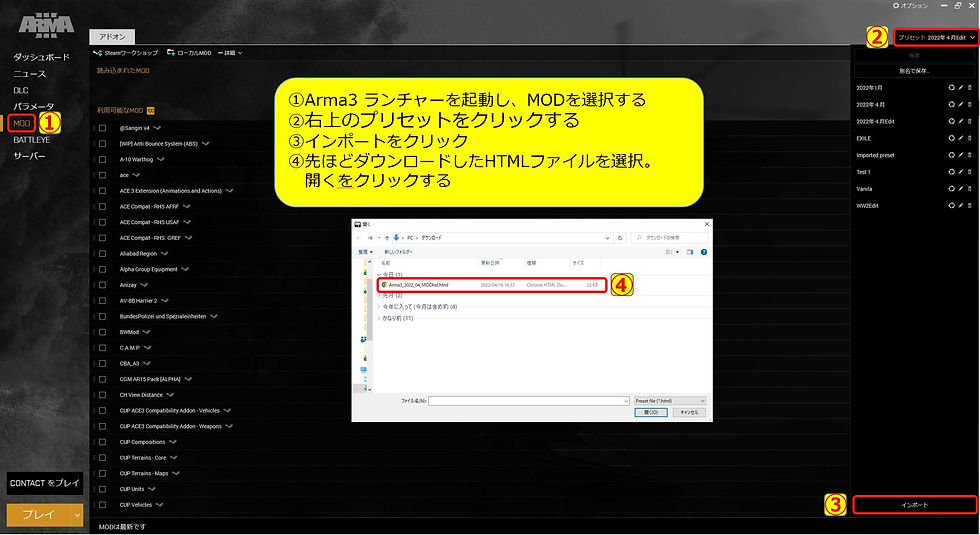This screenshot has width=980, height=535.
Task: Tick the Anizay mod checkbox
Action: click(x=102, y=285)
